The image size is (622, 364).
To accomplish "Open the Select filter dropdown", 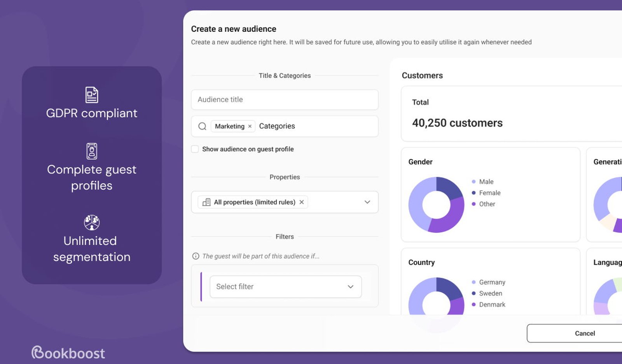I will click(x=286, y=287).
